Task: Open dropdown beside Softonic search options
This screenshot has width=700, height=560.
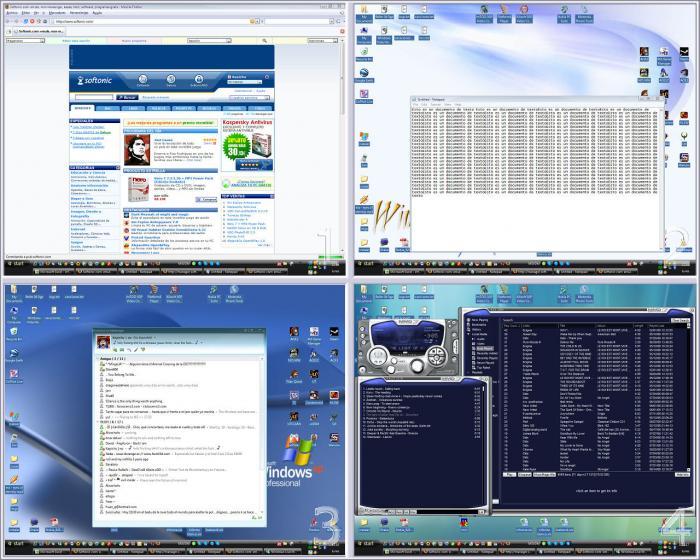Action: pyautogui.click(x=249, y=97)
